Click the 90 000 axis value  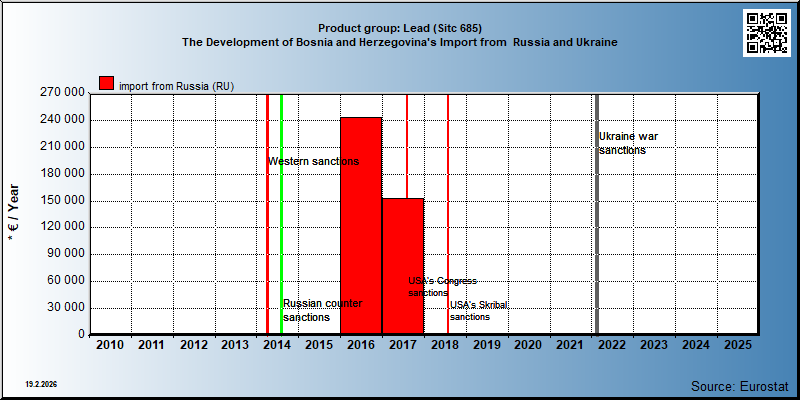65,254
